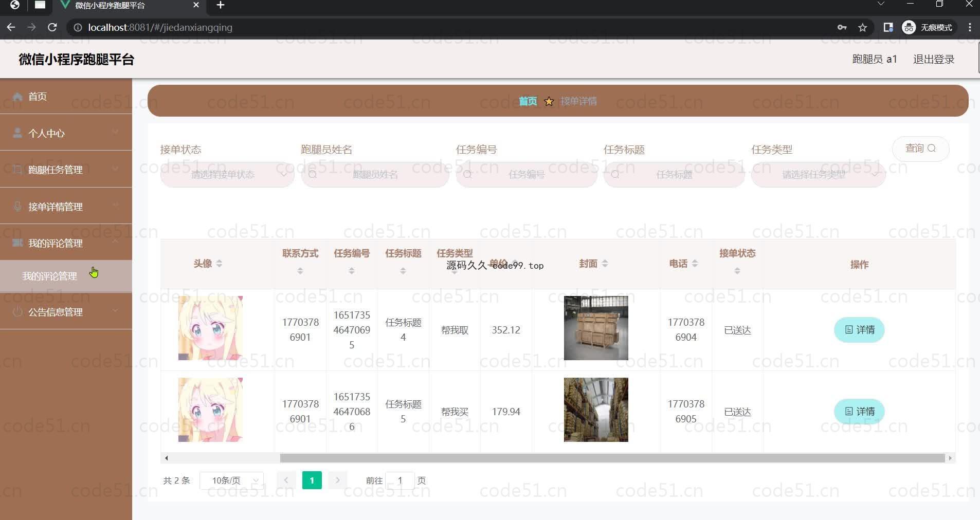This screenshot has height=520, width=980.
Task: Click the power icon beside 公告信息管理
Action: 17,311
